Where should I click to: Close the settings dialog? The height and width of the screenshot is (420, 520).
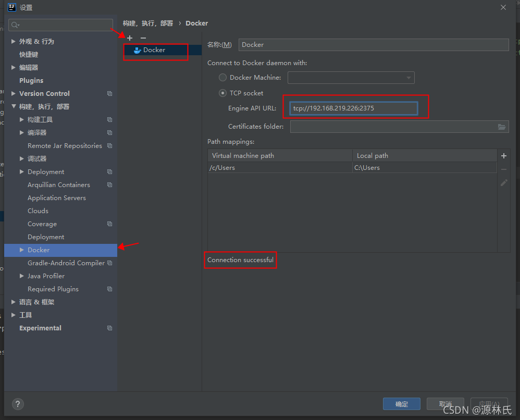point(503,7)
